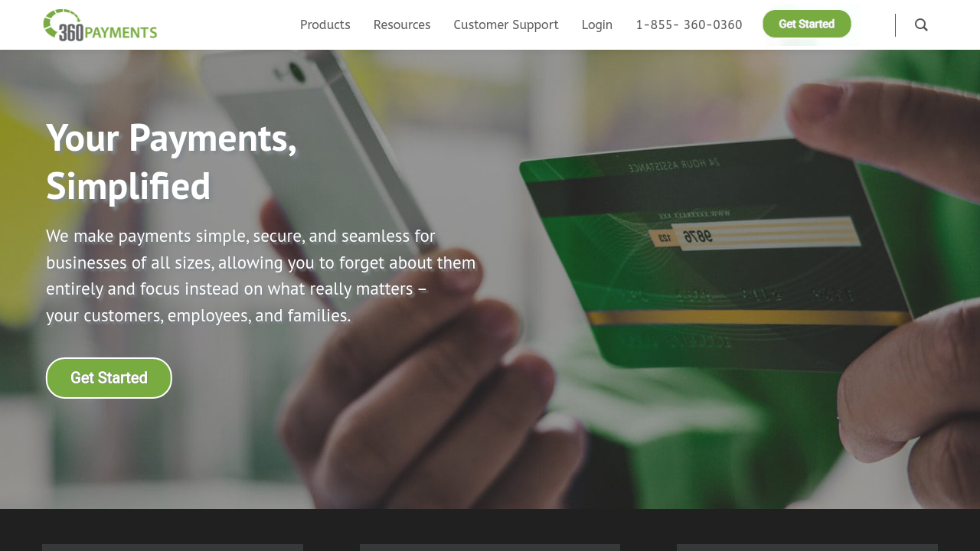
Task: Click the PAYMENTS logo wordmark
Action: [x=120, y=32]
